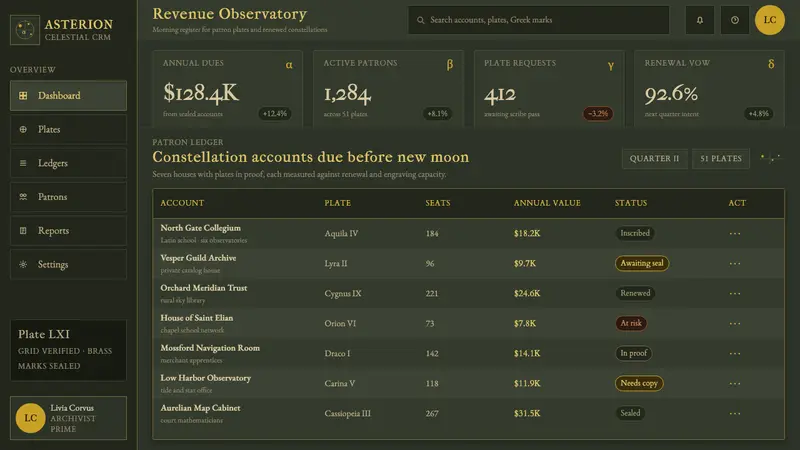Click the $128.4K annual dues figure
Screen dimensions: 800x450
click(201, 92)
